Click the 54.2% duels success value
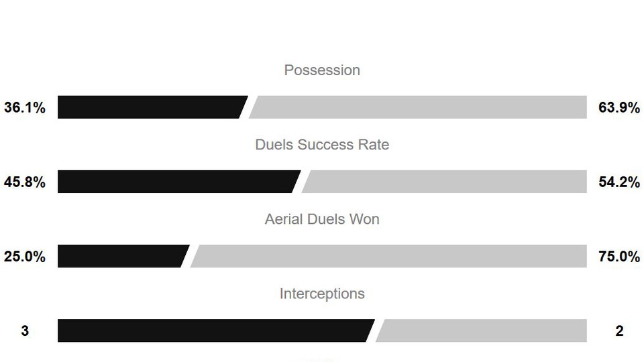The height and width of the screenshot is (362, 644). (619, 182)
